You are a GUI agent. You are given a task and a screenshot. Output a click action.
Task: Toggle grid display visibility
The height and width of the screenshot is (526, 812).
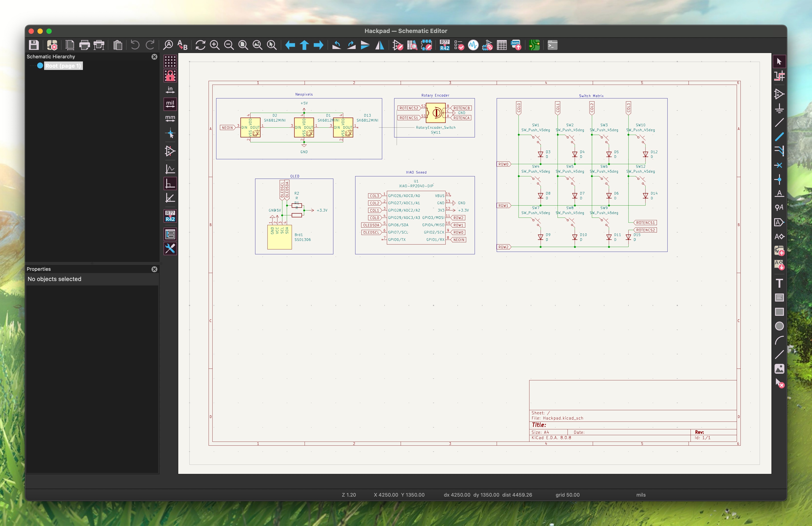point(170,61)
